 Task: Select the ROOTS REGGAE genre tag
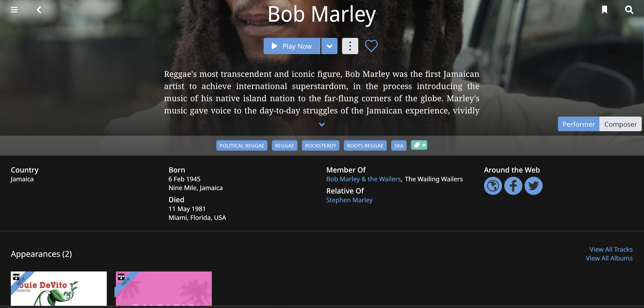click(365, 146)
